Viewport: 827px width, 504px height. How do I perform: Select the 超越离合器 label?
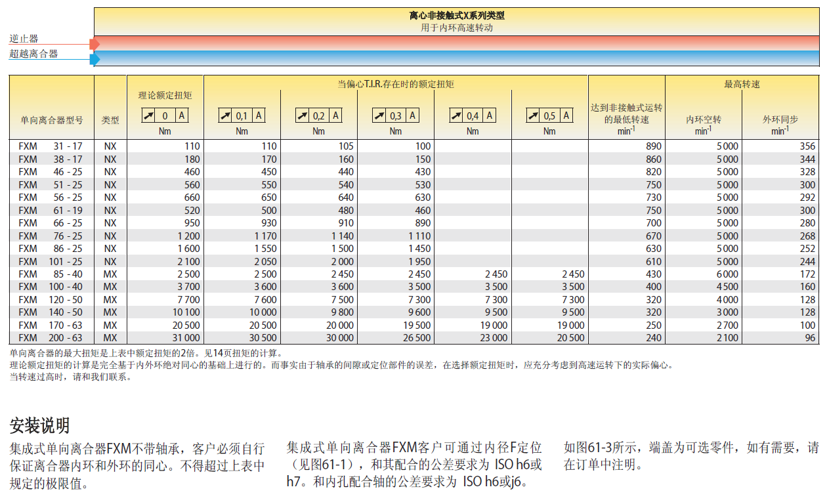34,54
